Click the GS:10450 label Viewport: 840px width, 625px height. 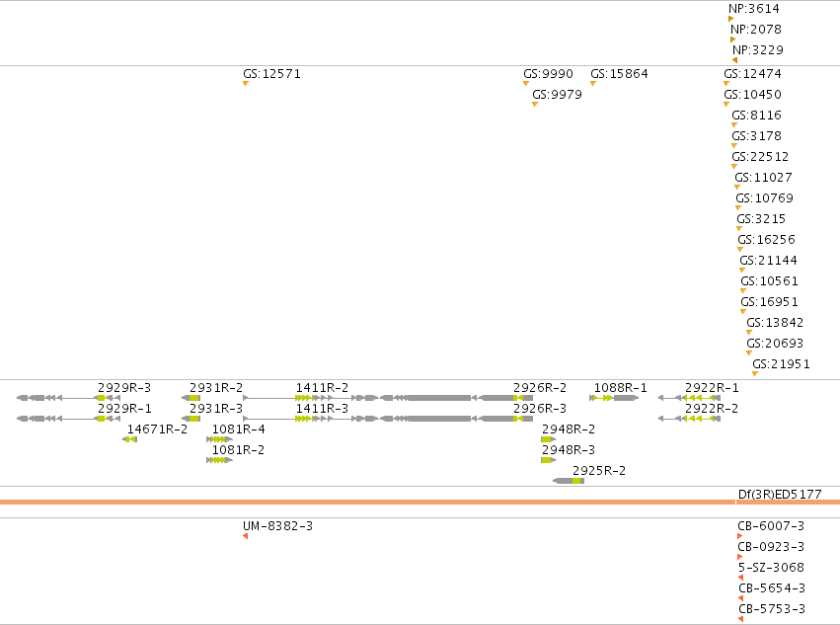753,95
